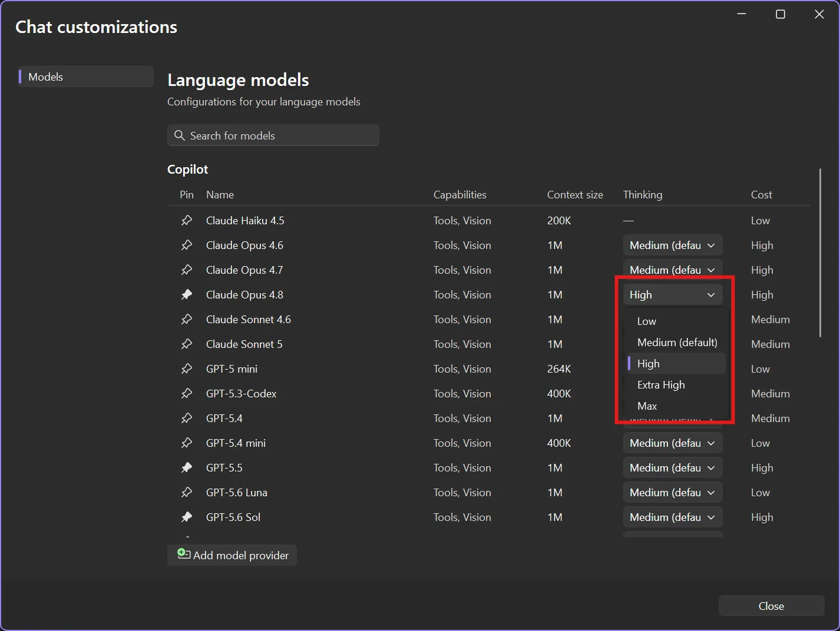Select the Claude Opus 4.8 name
This screenshot has height=631, width=840.
pyautogui.click(x=244, y=295)
